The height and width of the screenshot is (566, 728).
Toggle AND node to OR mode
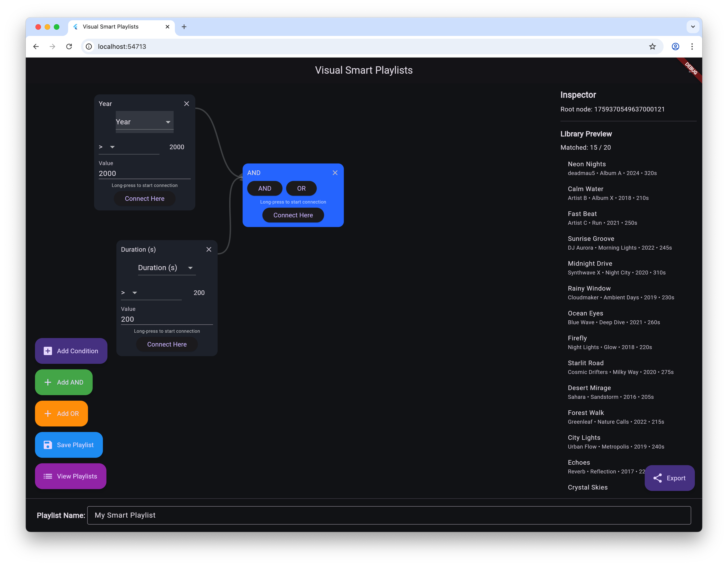coord(301,188)
